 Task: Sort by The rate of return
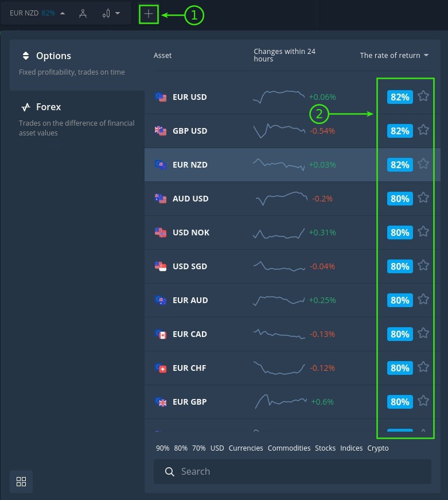point(394,56)
